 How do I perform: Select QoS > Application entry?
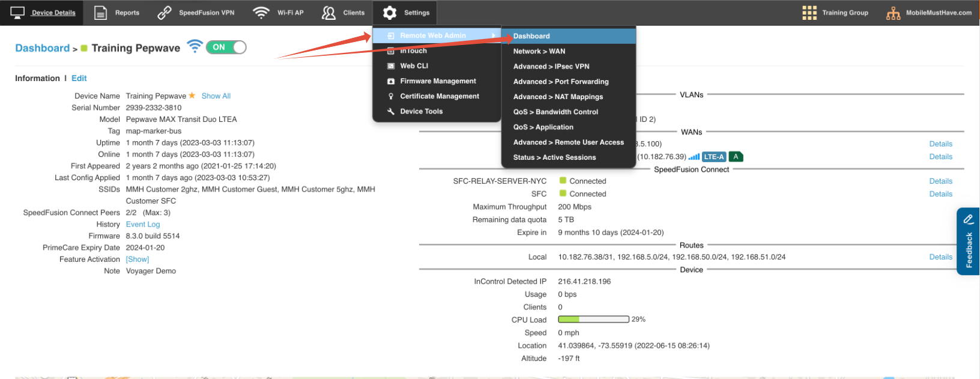[569, 127]
